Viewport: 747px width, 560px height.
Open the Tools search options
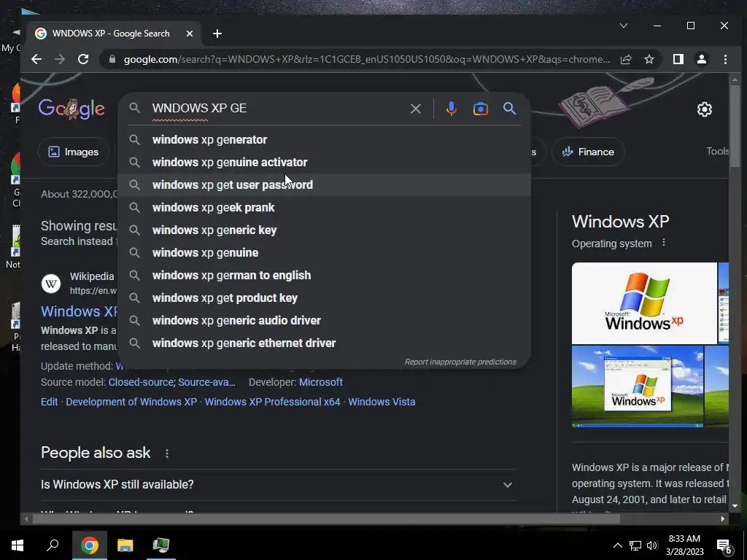(x=718, y=151)
